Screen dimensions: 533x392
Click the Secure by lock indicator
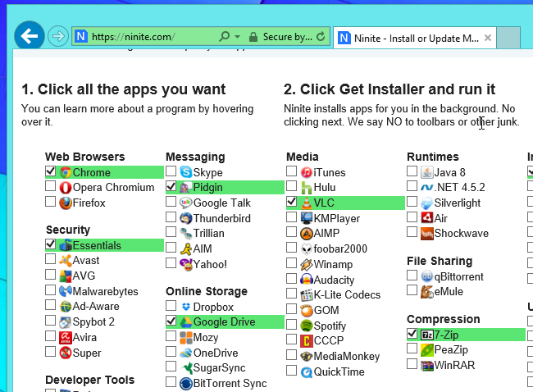coord(280,37)
